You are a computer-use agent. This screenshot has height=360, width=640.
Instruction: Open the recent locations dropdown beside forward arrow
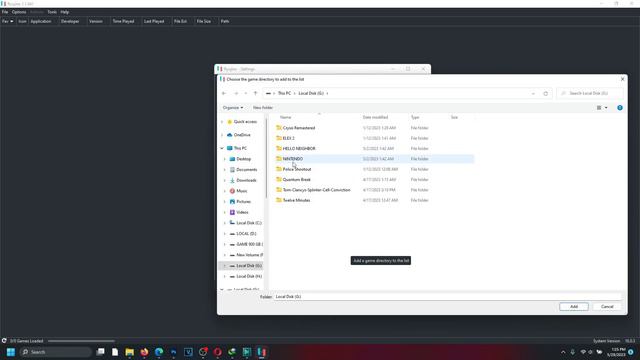point(245,93)
